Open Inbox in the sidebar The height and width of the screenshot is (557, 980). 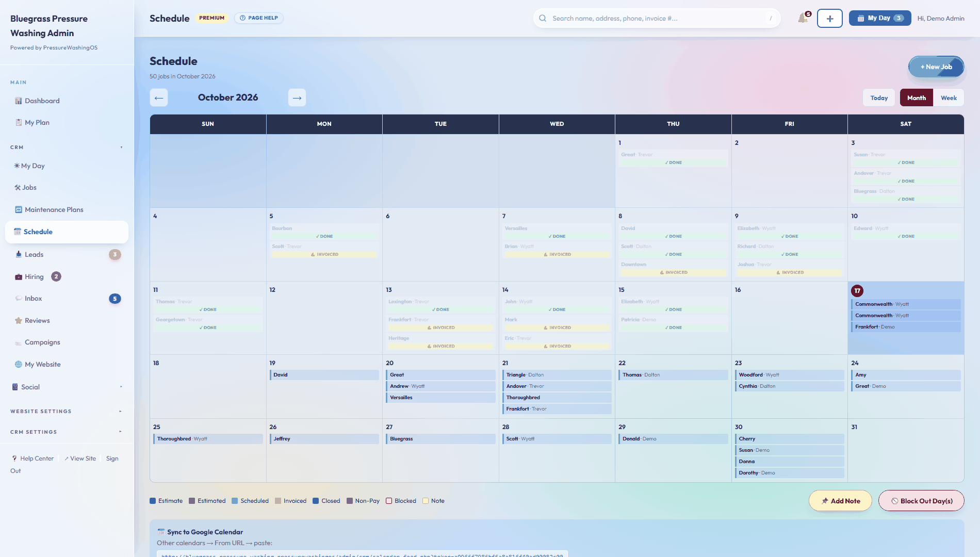click(67, 298)
